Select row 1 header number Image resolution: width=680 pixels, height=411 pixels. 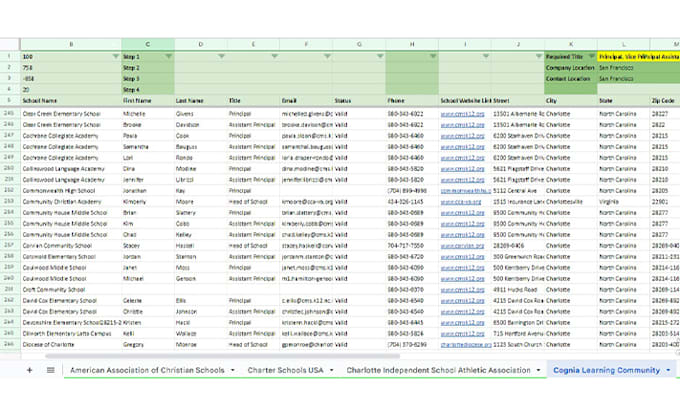click(9, 56)
